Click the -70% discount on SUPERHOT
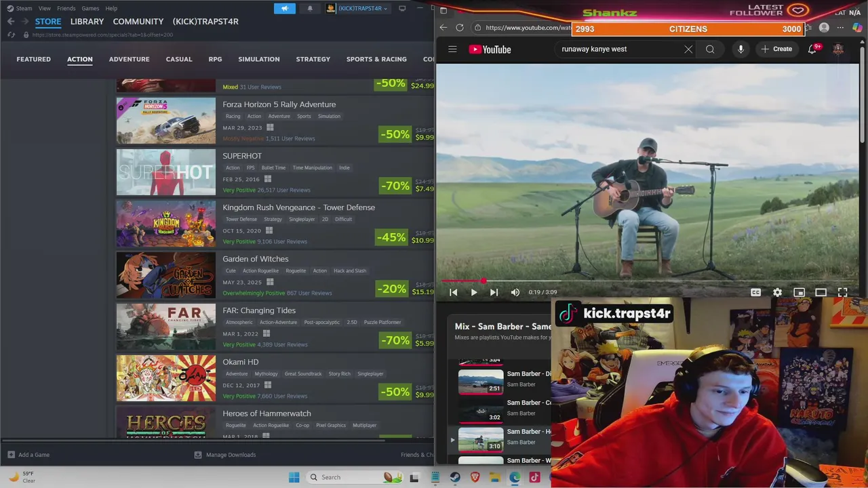 pos(395,186)
